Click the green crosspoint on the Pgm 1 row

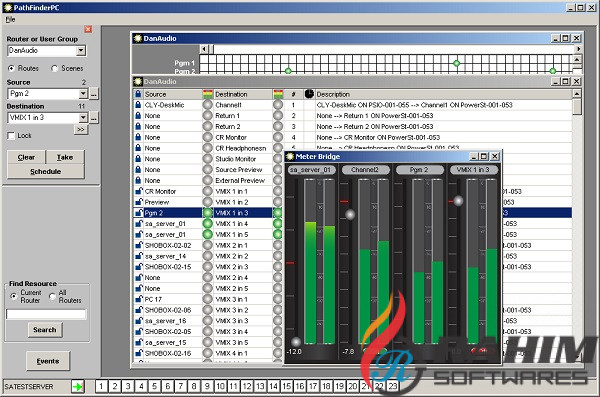[x=456, y=63]
